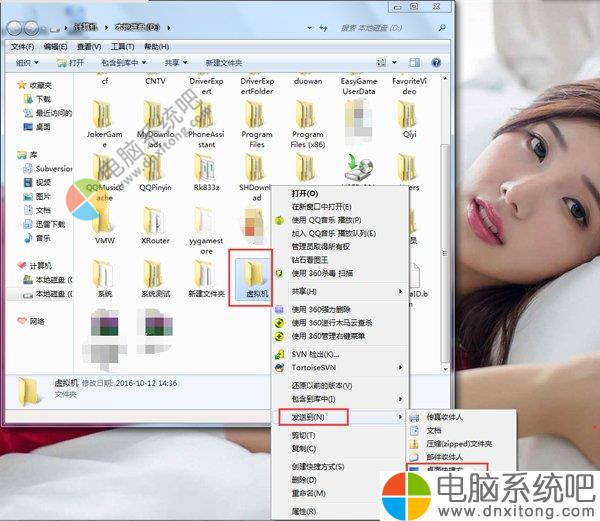Select the 新建文件夹 folder icon
Image resolution: width=600 pixels, height=521 pixels.
[x=204, y=273]
